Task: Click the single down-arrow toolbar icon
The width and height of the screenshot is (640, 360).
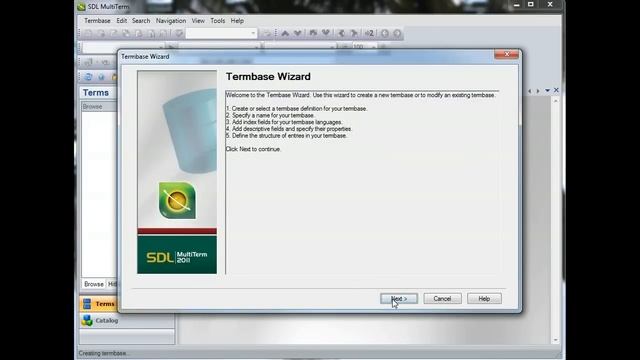Action: pos(298,33)
